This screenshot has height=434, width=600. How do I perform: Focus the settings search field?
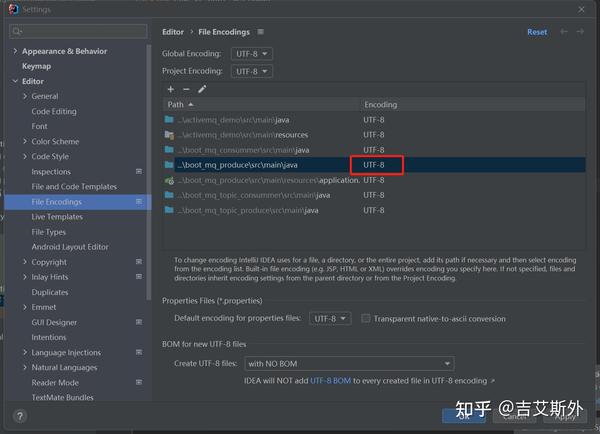(x=78, y=31)
